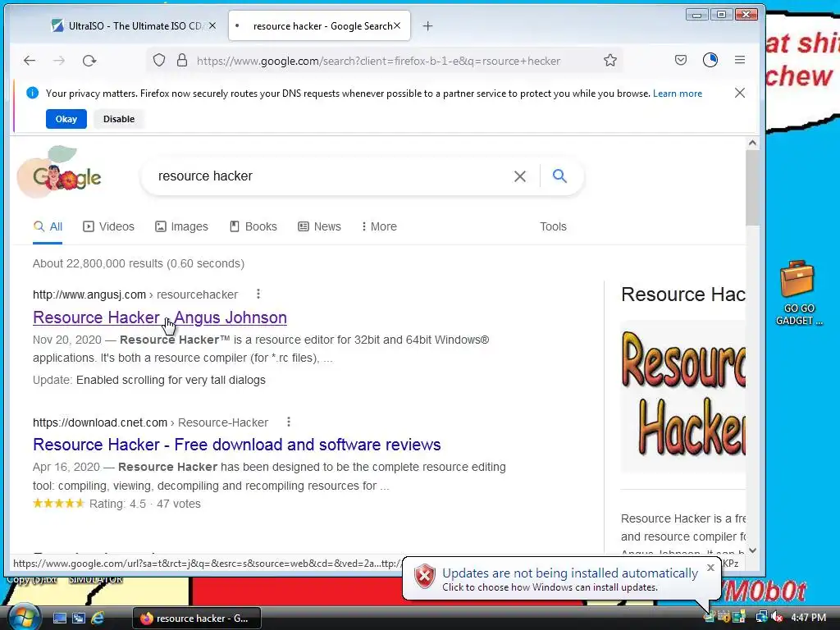Click Switch between windows quick launch icon
840x630 pixels.
click(x=78, y=618)
